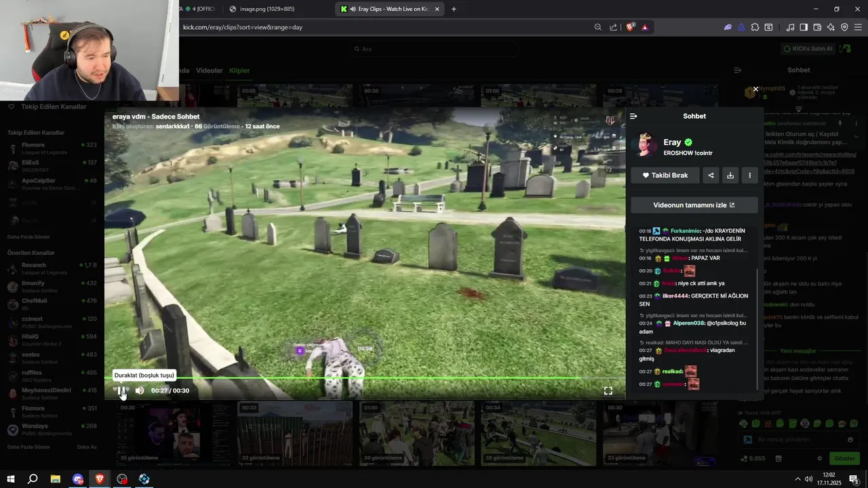Open the Windows Start menu
Image resolution: width=868 pixels, height=488 pixels.
tap(11, 479)
